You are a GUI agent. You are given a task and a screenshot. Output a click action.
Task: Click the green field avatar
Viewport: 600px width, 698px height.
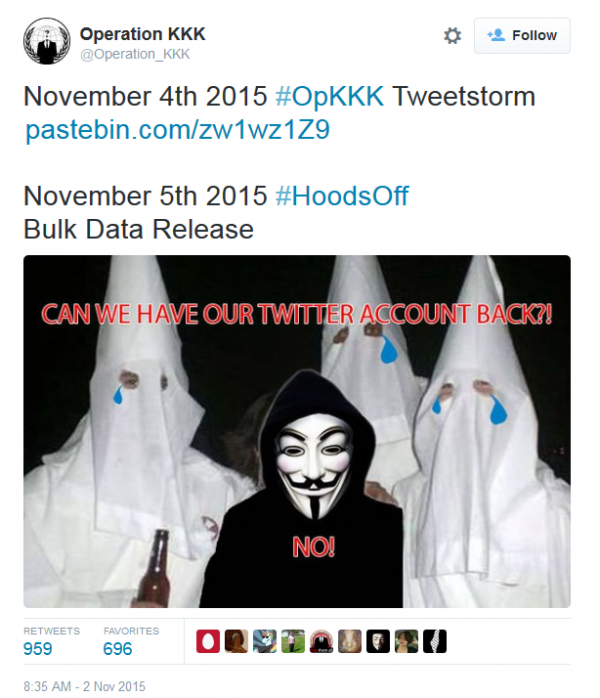(293, 641)
